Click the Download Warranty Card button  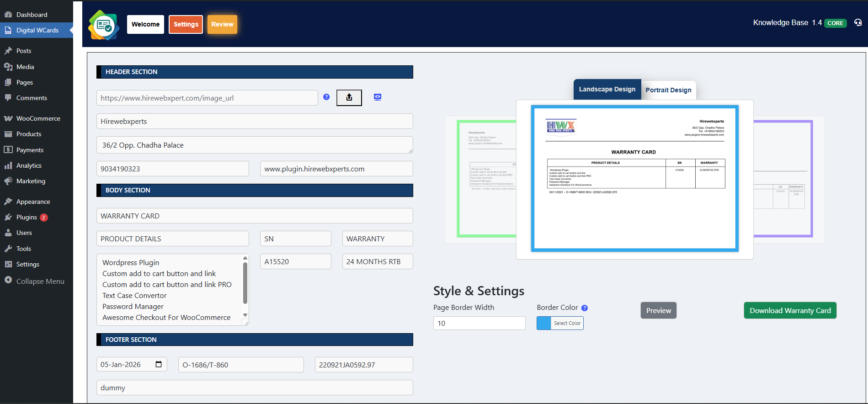(790, 310)
